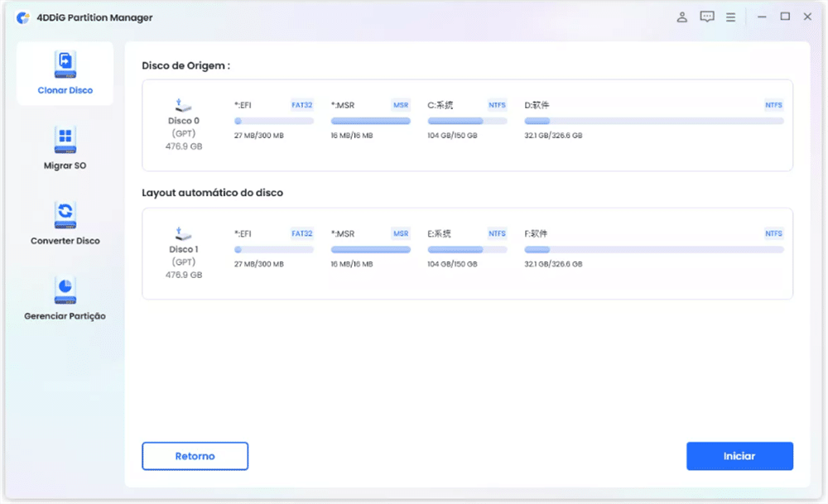Screen dimensions: 828x504
Task: Click the Retorno button
Action: [195, 456]
